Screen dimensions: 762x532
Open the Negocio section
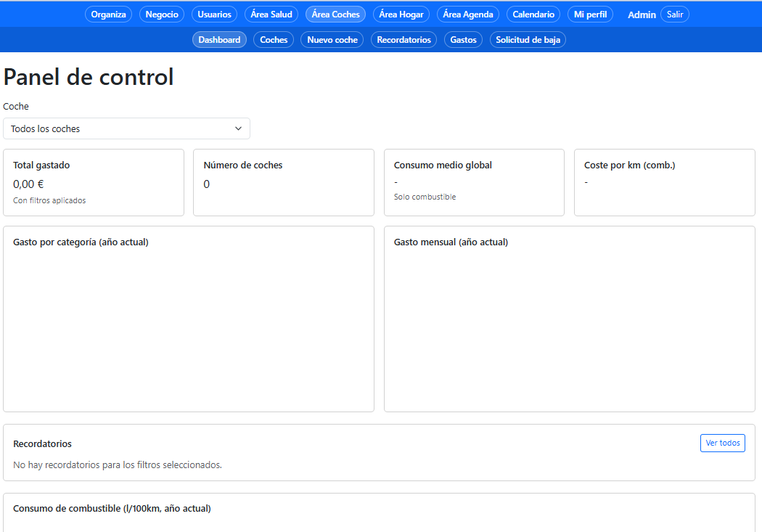pyautogui.click(x=162, y=15)
